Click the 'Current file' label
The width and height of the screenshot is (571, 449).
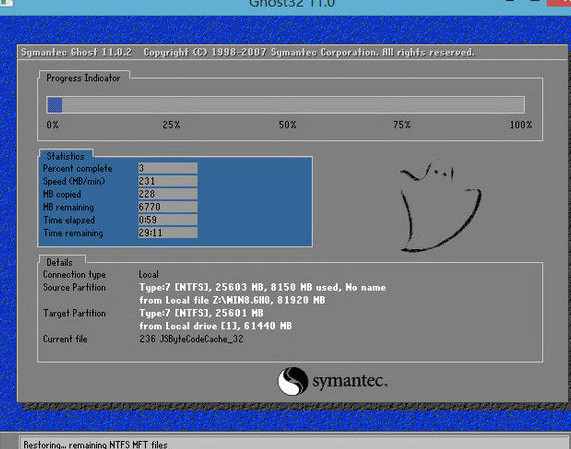pyautogui.click(x=65, y=339)
